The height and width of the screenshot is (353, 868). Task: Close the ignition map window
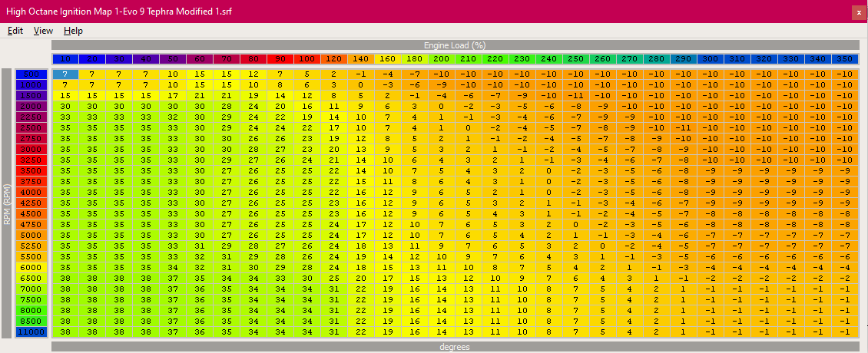(x=858, y=12)
